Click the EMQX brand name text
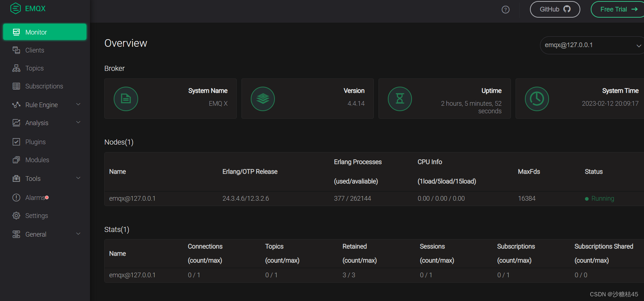The width and height of the screenshot is (644, 301). pyautogui.click(x=35, y=9)
